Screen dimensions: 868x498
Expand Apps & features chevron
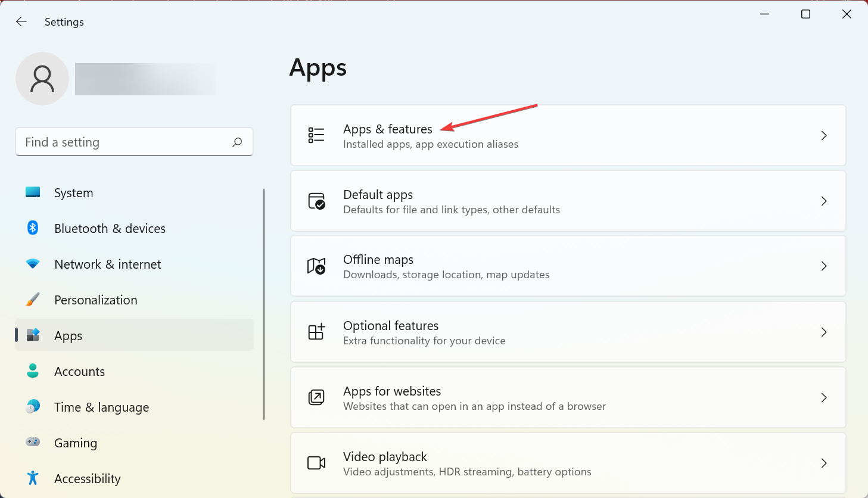coord(824,135)
